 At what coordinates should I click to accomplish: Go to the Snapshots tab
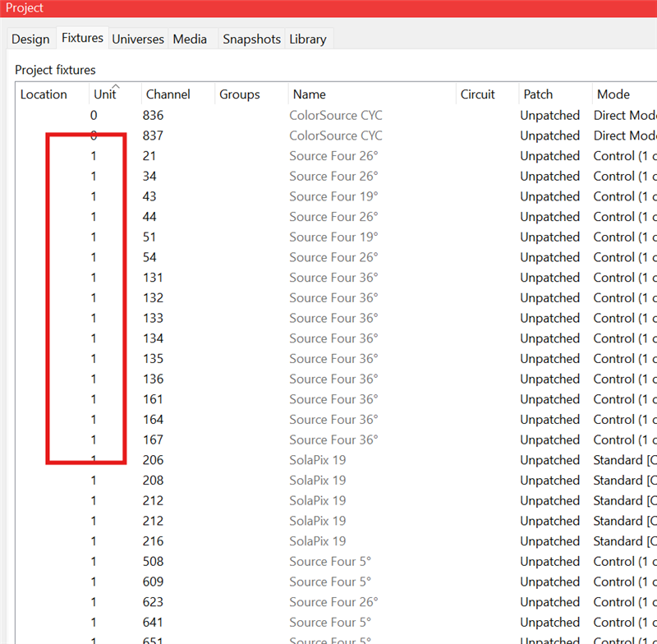[x=251, y=39]
